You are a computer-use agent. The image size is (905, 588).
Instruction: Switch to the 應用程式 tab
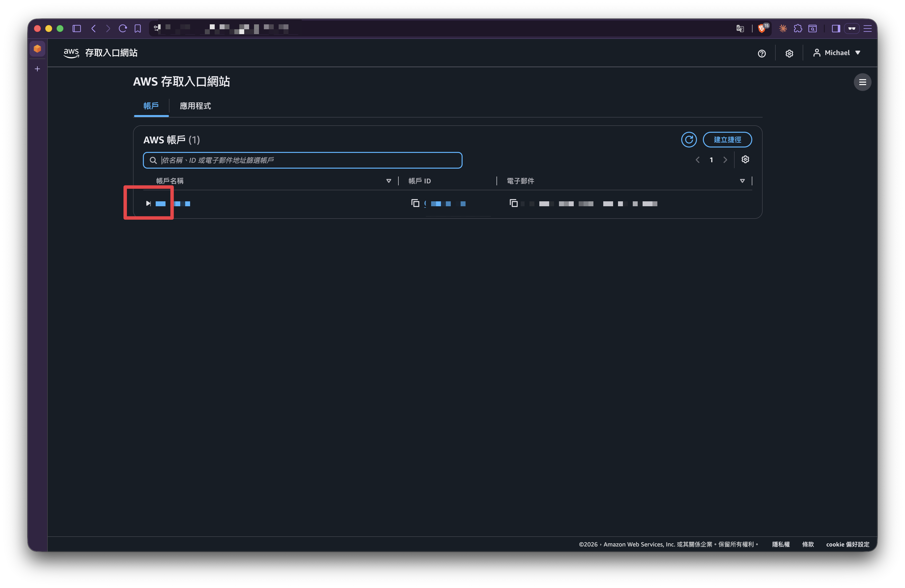click(196, 106)
